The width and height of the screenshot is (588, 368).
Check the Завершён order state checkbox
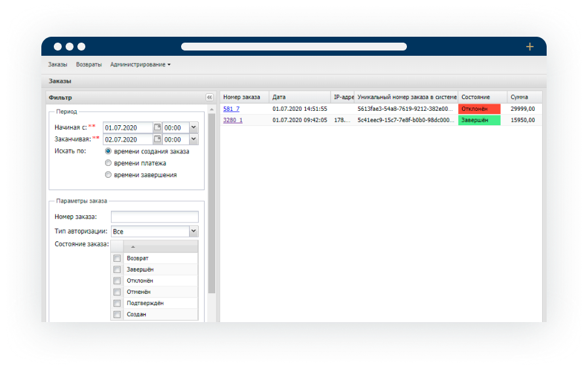(117, 270)
